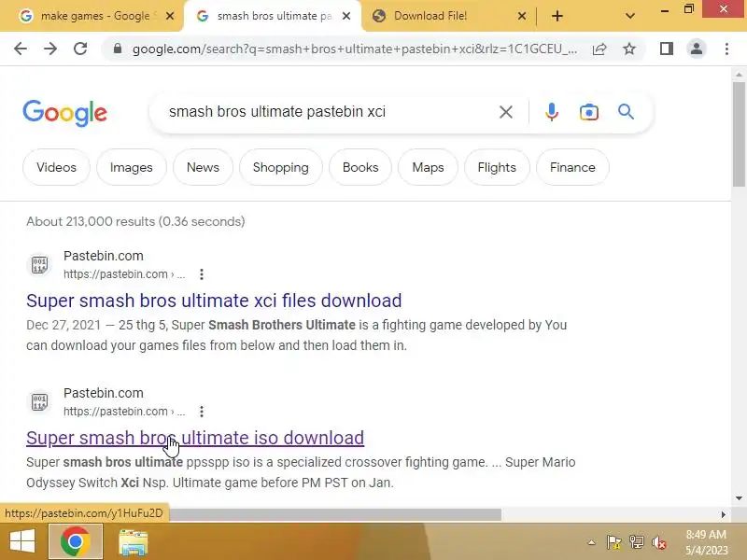Open the tab search dropdown arrow
The image size is (747, 560).
(629, 16)
